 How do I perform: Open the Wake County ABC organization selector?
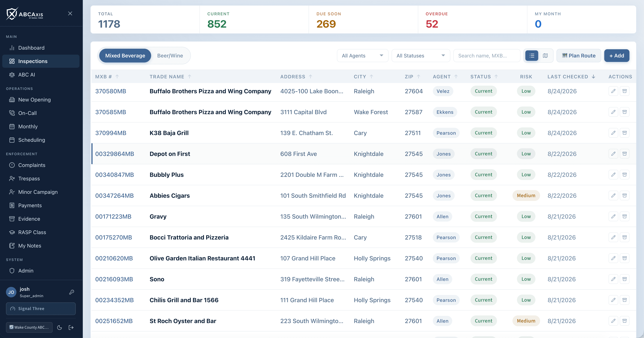pos(29,327)
